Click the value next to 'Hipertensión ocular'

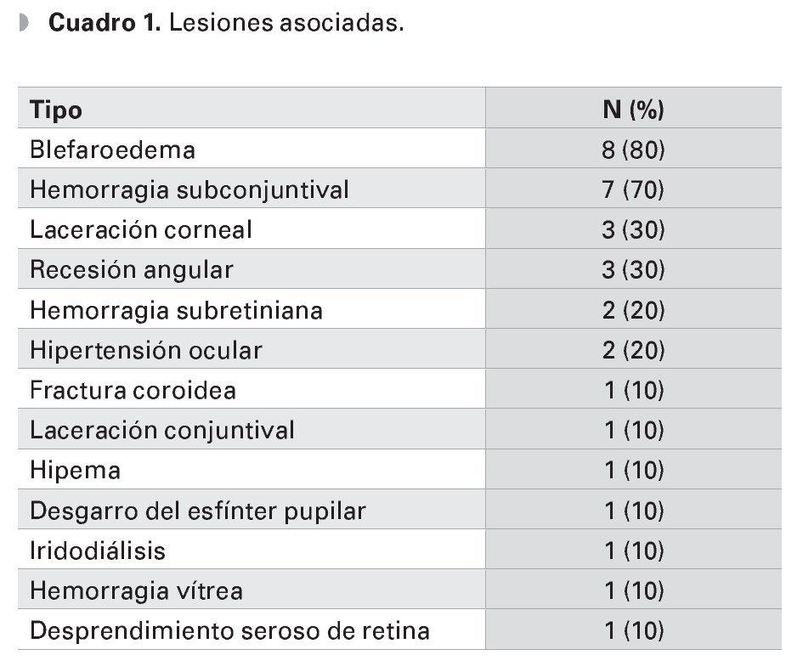(633, 351)
